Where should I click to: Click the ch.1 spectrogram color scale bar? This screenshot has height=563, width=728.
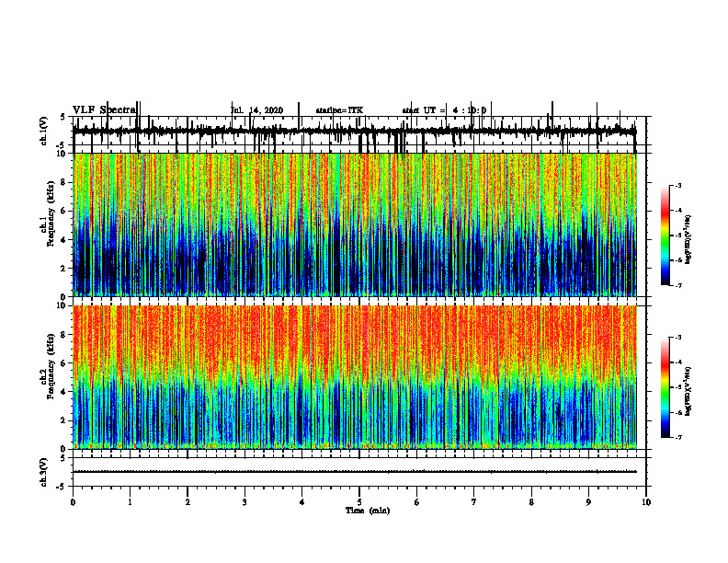665,235
